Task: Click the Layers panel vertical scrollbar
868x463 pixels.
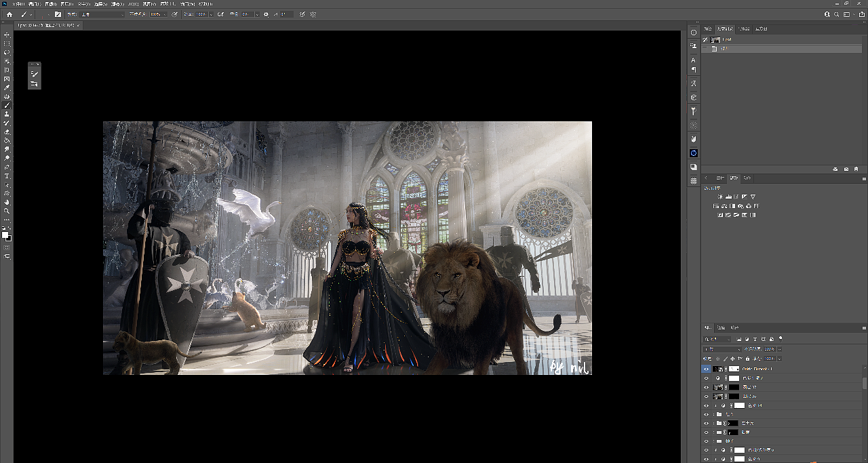Action: coord(865,382)
